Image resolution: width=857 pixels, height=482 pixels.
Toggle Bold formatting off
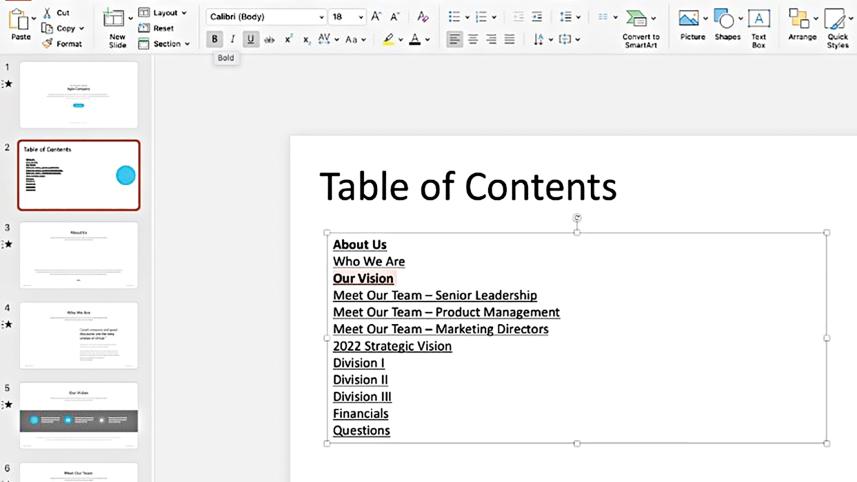[x=215, y=39]
